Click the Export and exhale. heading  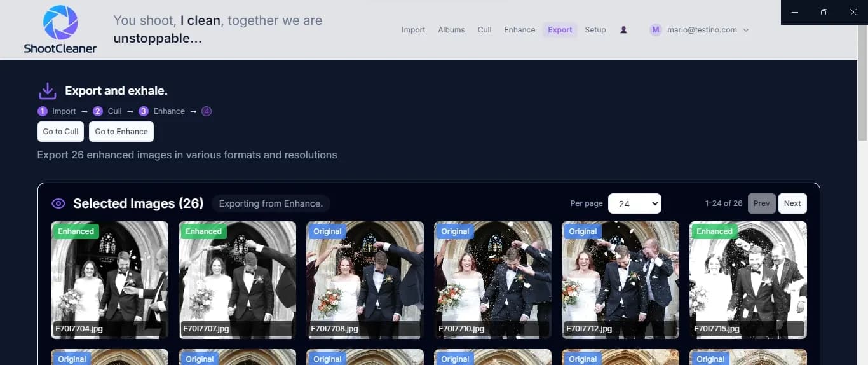(116, 91)
